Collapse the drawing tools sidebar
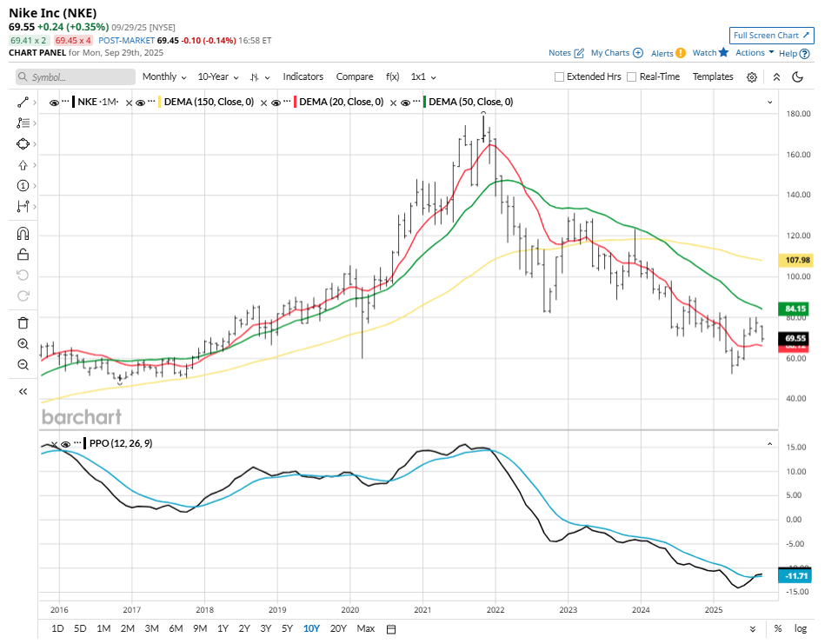Image resolution: width=838 pixels, height=644 pixels. [x=23, y=392]
